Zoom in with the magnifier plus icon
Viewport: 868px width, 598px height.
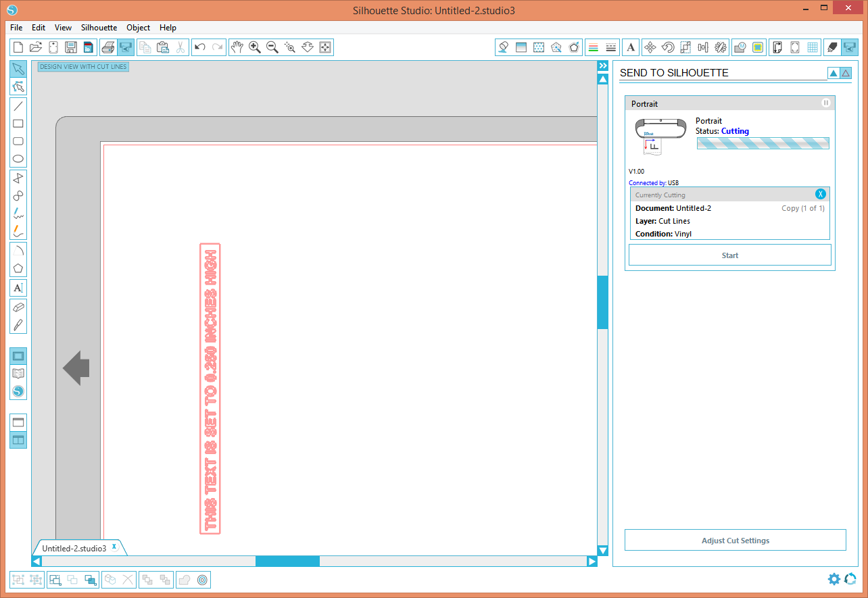(255, 47)
